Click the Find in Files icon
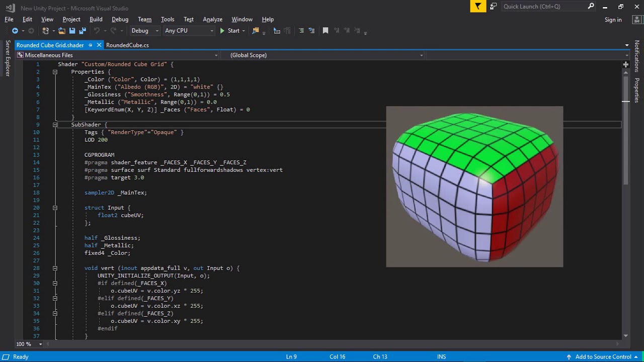 click(x=256, y=31)
